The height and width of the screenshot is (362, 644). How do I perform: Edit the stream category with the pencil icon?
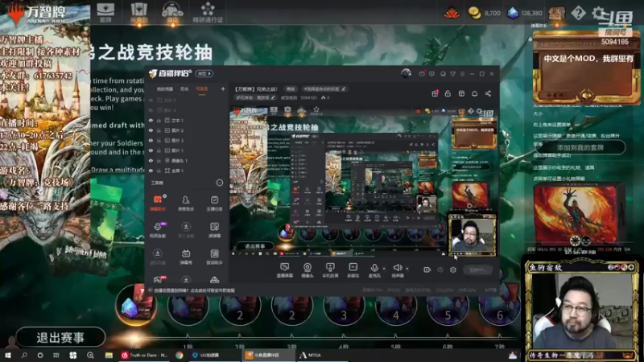(273, 97)
